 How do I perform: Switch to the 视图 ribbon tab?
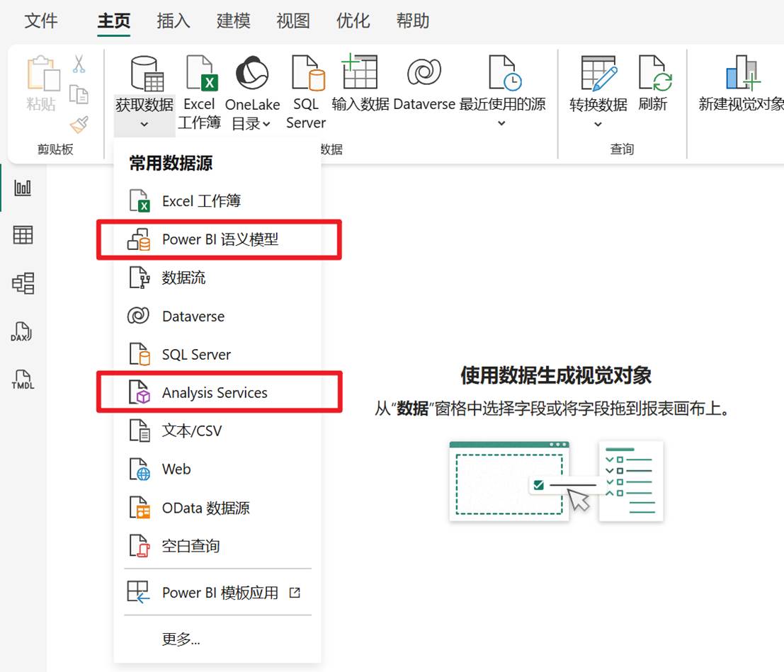click(293, 21)
